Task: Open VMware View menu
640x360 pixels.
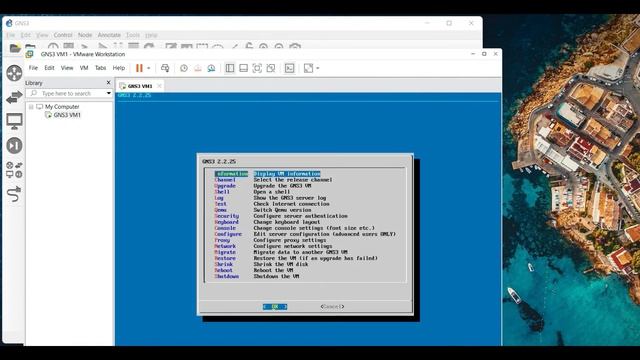Action: point(67,68)
